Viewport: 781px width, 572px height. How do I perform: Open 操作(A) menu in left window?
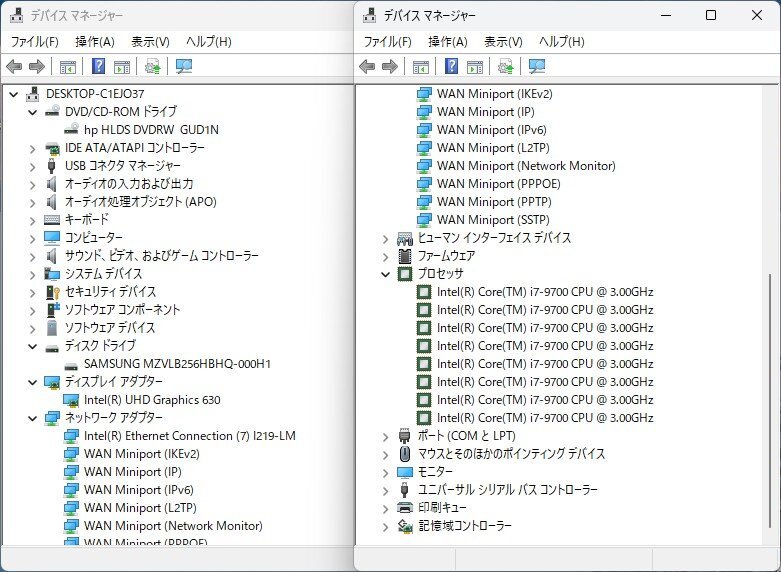tap(95, 42)
